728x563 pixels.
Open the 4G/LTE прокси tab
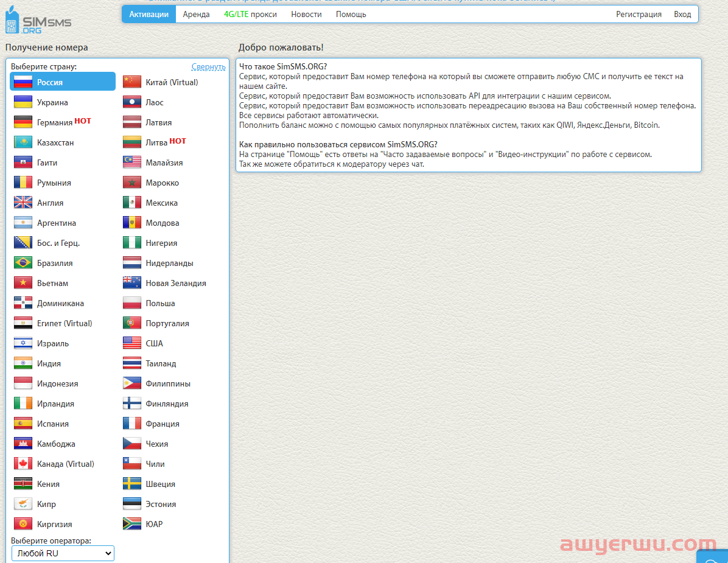point(250,15)
